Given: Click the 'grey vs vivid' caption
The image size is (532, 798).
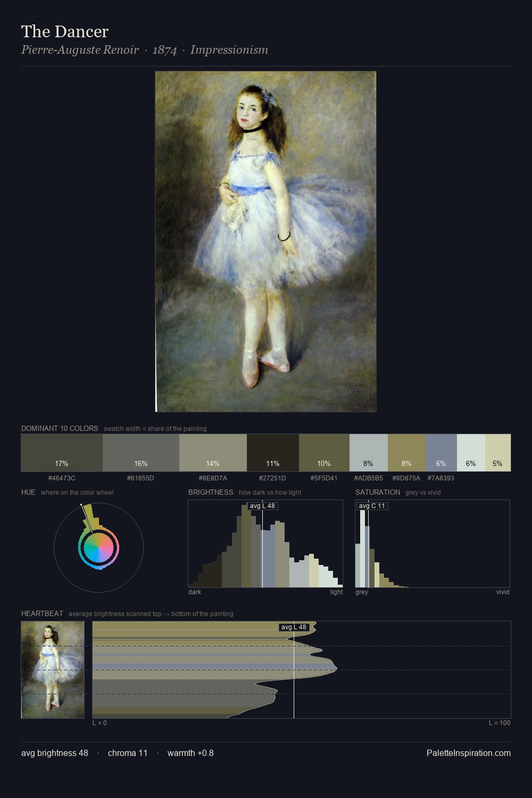Looking at the screenshot, I should (x=423, y=492).
